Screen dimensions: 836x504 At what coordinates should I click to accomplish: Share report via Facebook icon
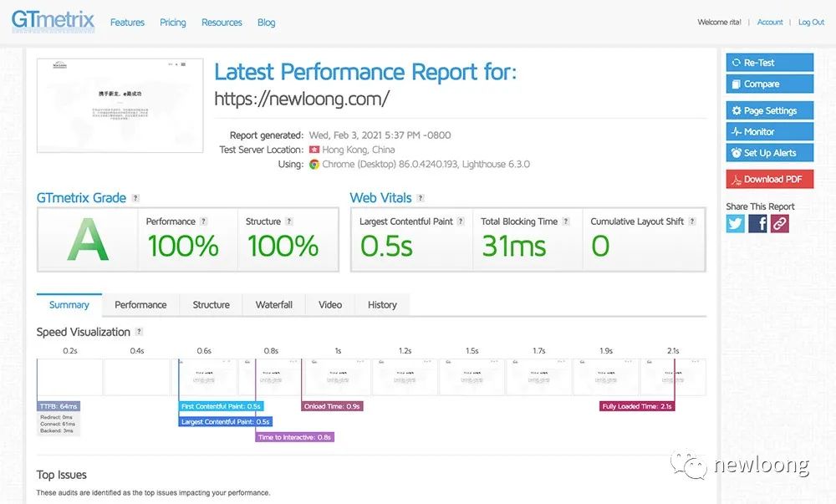[757, 223]
